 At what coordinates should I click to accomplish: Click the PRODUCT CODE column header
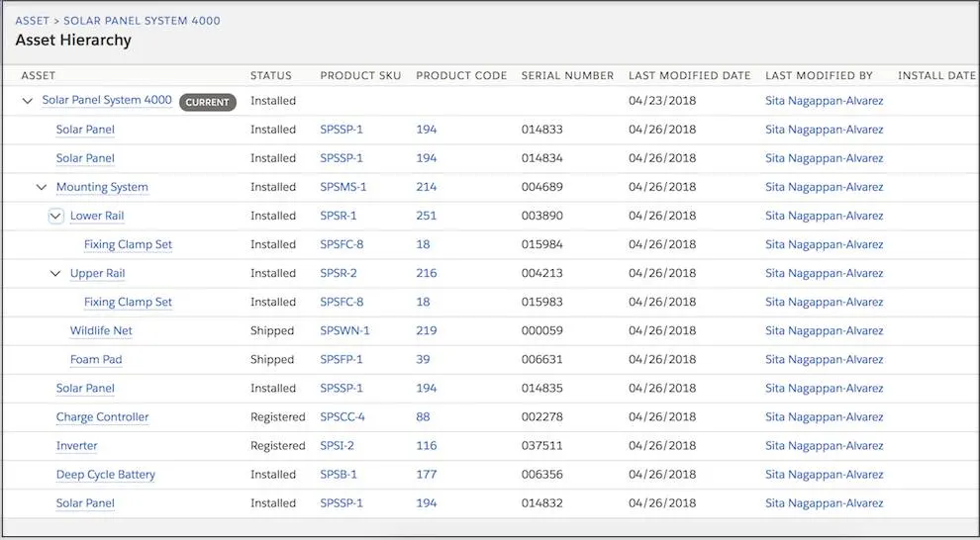[x=461, y=75]
